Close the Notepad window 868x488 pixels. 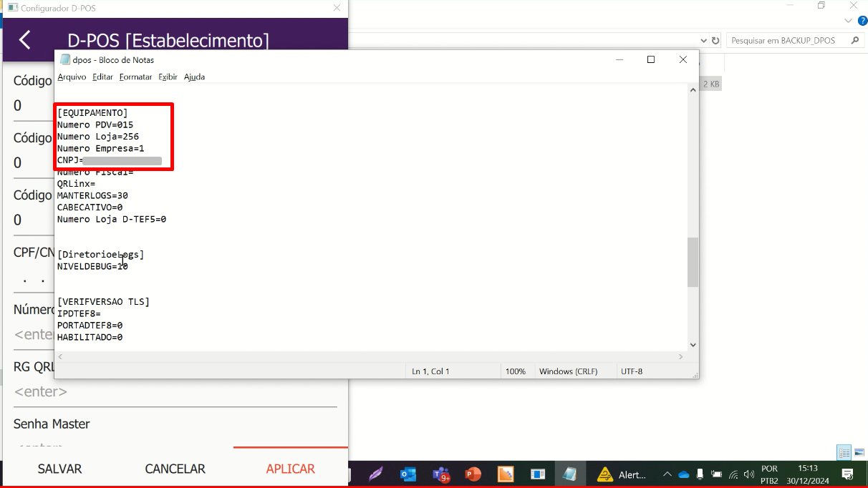click(x=683, y=59)
